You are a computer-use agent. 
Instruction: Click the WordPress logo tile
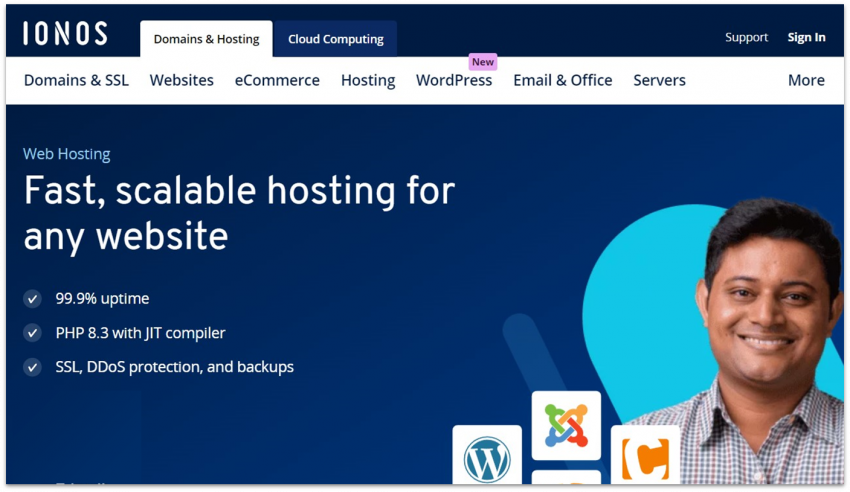tap(487, 457)
